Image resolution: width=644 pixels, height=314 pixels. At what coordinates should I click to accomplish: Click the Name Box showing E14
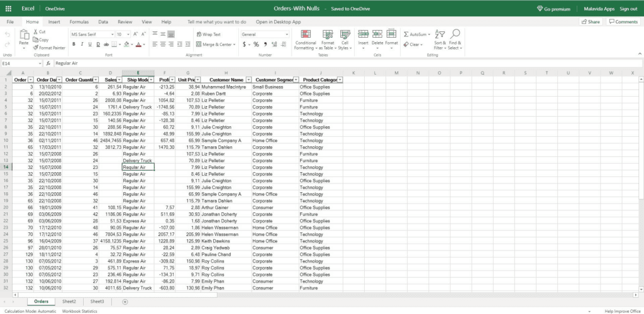click(x=21, y=63)
